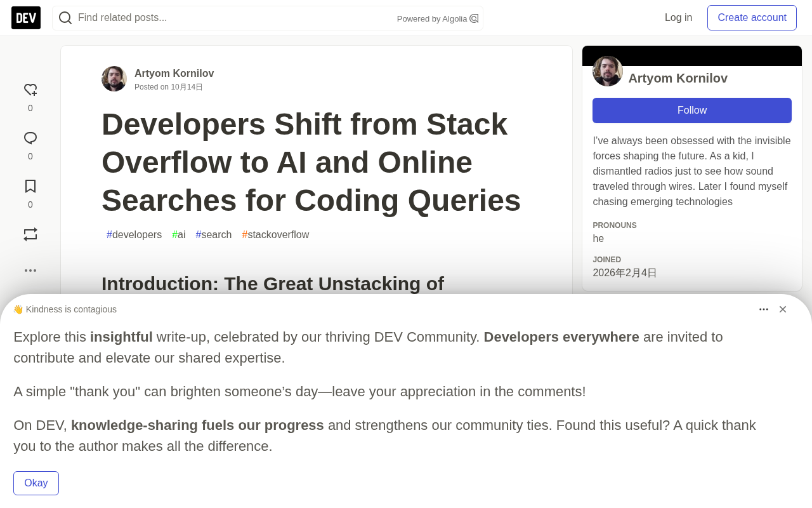Viewport: 812px width, 508px height.
Task: Click the search magnifier icon
Action: click(65, 18)
